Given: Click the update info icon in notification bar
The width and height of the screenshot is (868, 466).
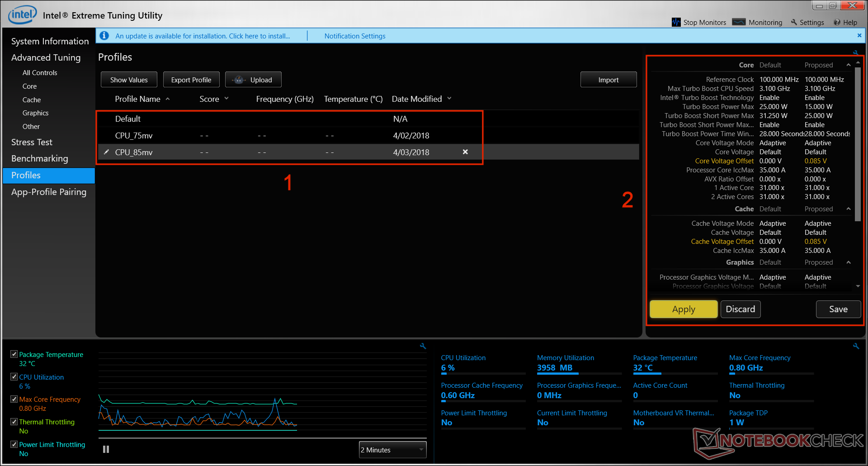Looking at the screenshot, I should pyautogui.click(x=104, y=35).
